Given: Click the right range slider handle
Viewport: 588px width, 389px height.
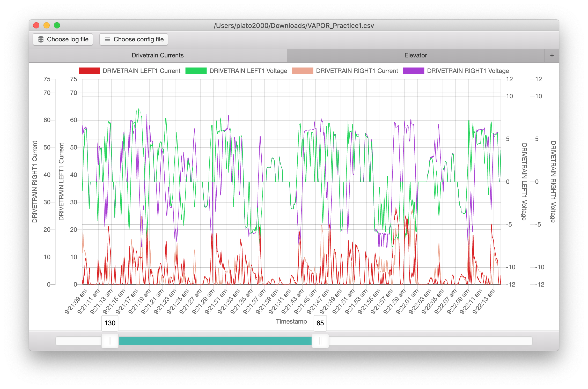Looking at the screenshot, I should tap(320, 341).
